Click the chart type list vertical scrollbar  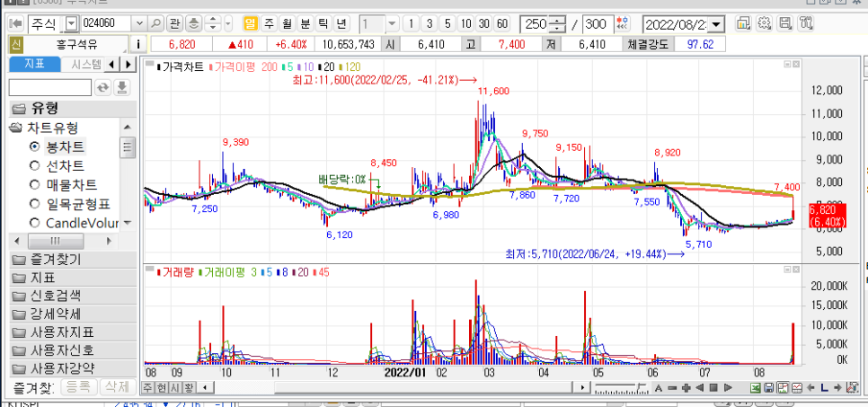(128, 147)
